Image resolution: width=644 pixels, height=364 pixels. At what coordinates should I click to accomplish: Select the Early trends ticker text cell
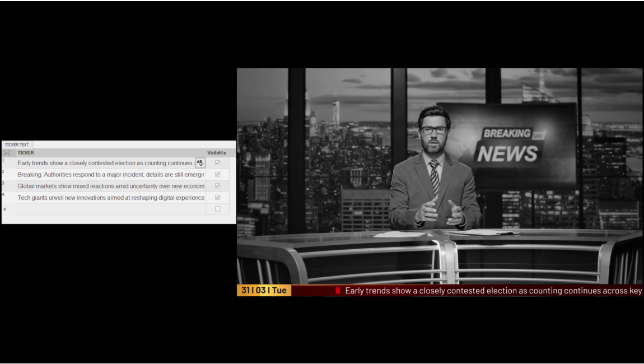point(104,163)
